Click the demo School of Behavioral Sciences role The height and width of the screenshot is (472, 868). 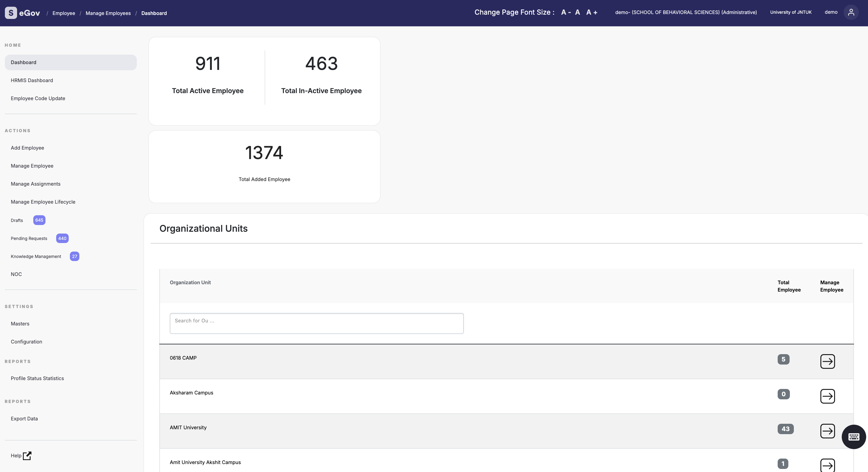pyautogui.click(x=686, y=13)
